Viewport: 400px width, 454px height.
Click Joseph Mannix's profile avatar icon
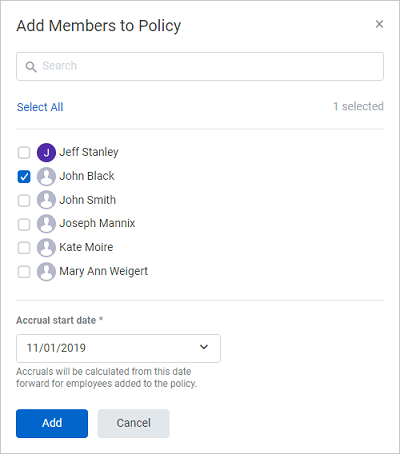(x=46, y=224)
